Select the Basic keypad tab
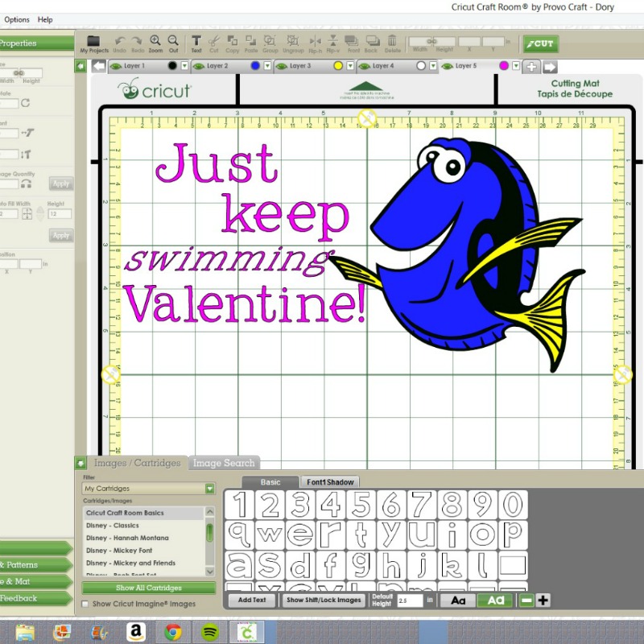The width and height of the screenshot is (644, 644). pyautogui.click(x=270, y=482)
